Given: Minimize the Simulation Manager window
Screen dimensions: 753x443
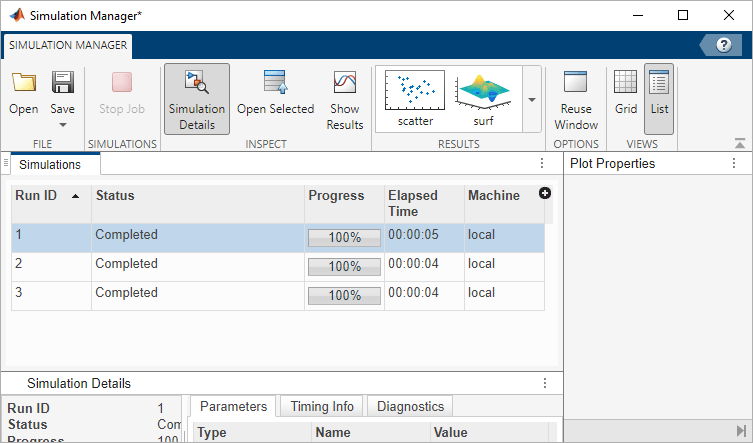Looking at the screenshot, I should point(638,15).
